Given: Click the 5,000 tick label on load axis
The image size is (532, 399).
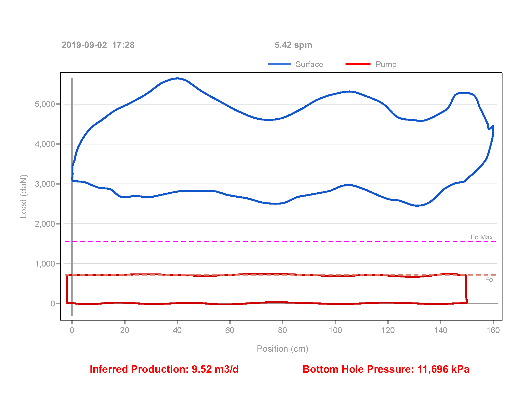Looking at the screenshot, I should tap(45, 104).
